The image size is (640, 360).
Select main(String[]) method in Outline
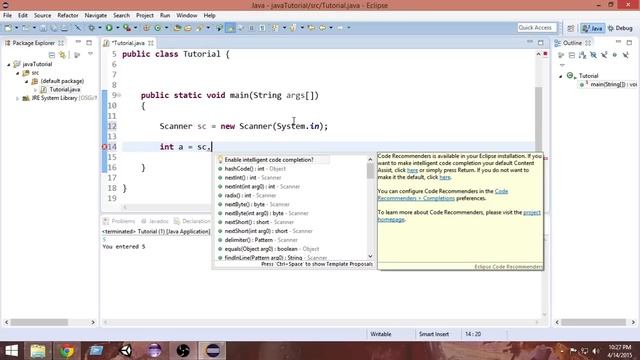pos(608,84)
